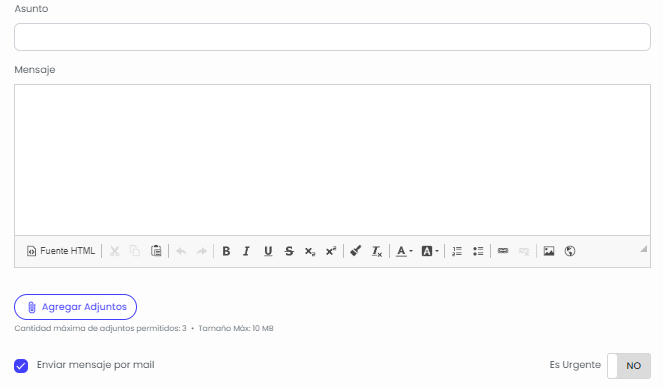Image resolution: width=663 pixels, height=389 pixels.
Task: Open the text color dropdown
Action: (404, 251)
